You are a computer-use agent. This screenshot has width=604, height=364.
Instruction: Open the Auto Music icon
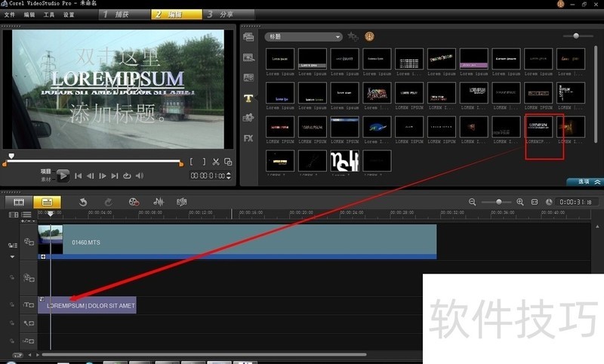181,202
